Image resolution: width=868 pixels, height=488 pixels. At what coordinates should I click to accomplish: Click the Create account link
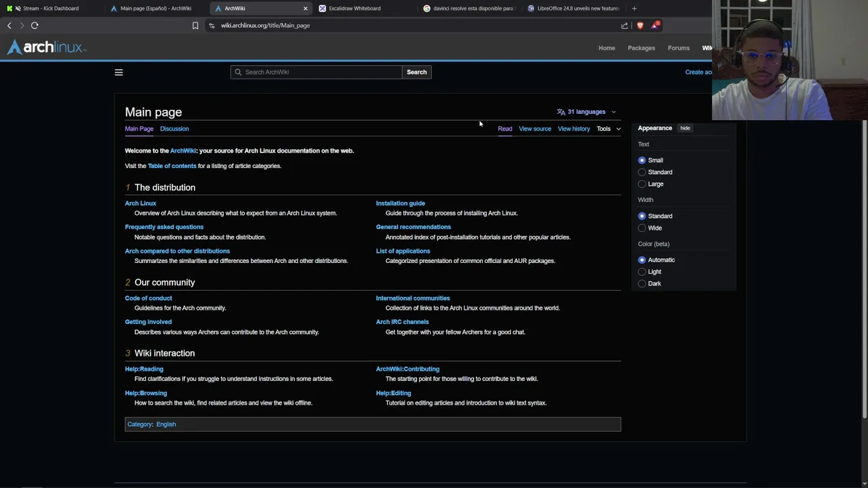coord(698,72)
